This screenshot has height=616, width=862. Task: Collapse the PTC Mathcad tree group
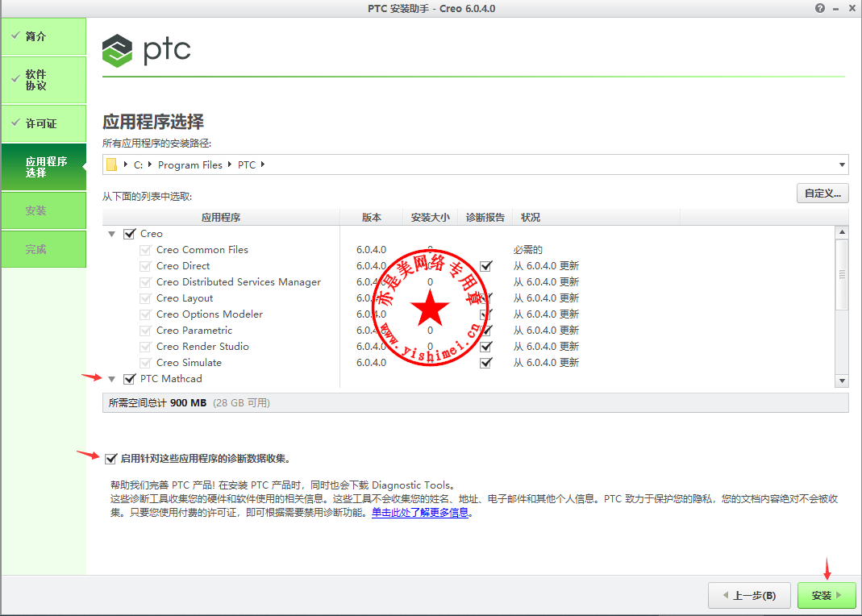click(111, 379)
